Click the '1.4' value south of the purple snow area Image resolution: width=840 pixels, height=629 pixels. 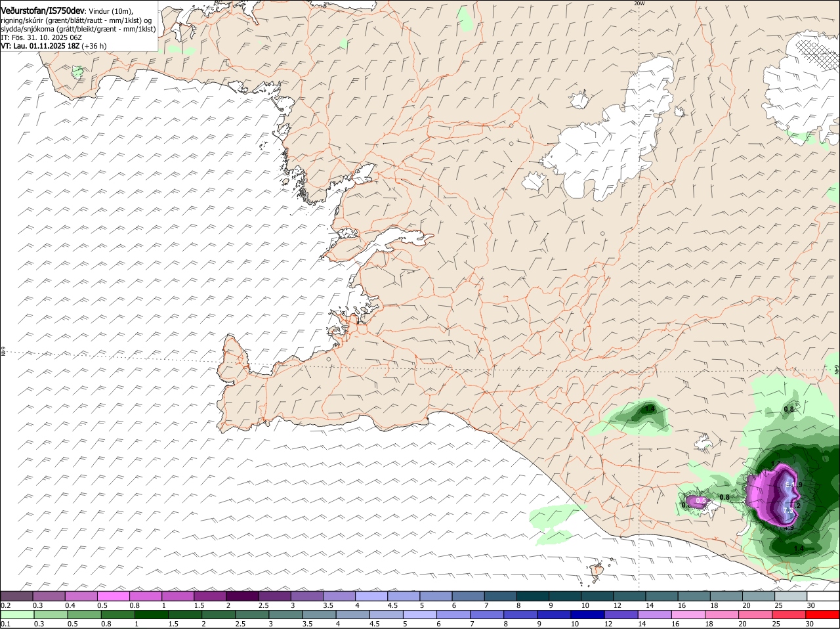tap(799, 548)
